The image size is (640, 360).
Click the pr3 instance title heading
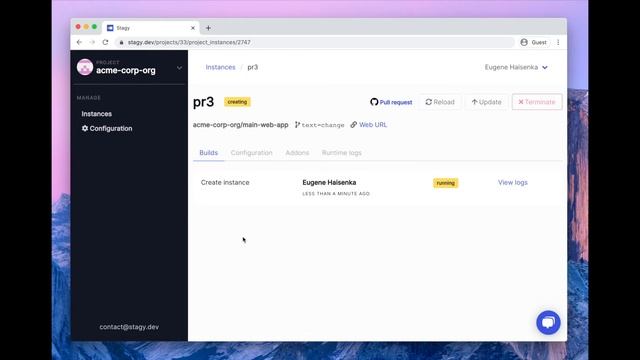pos(203,102)
